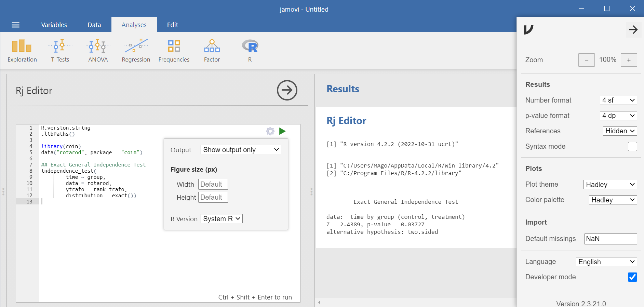This screenshot has height=307, width=644.
Task: Open the Output dropdown showing 'Show output only'
Action: pos(241,150)
